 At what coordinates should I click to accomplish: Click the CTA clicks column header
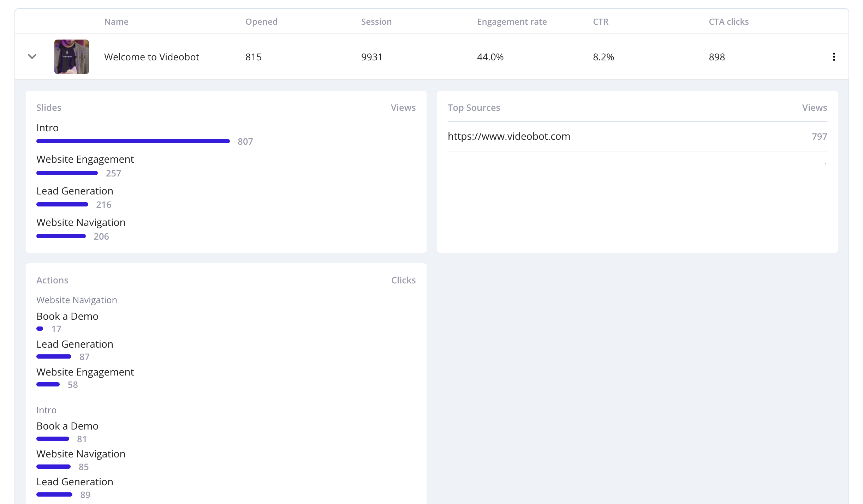728,22
